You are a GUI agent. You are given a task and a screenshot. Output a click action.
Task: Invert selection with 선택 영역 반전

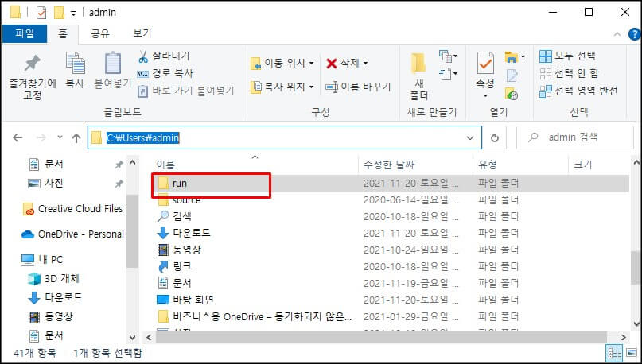[578, 91]
